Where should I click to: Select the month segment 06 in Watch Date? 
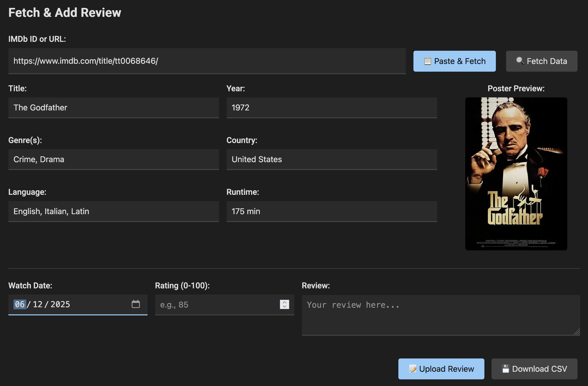(x=20, y=304)
